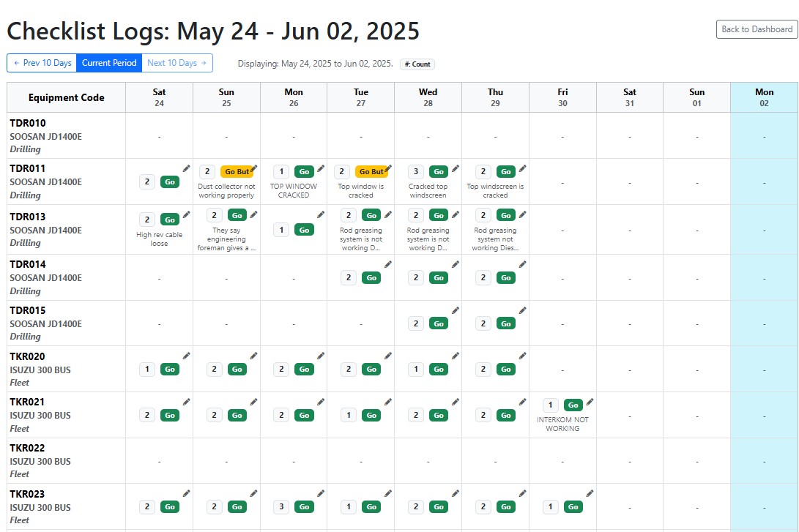Screen dimensions: 799x532
Task: Click edit pencil for TDR013 Sunday 25
Action: coord(254,214)
